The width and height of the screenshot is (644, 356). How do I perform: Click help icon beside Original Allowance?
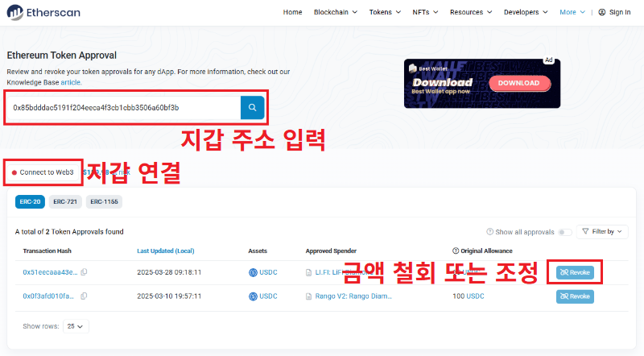click(456, 250)
